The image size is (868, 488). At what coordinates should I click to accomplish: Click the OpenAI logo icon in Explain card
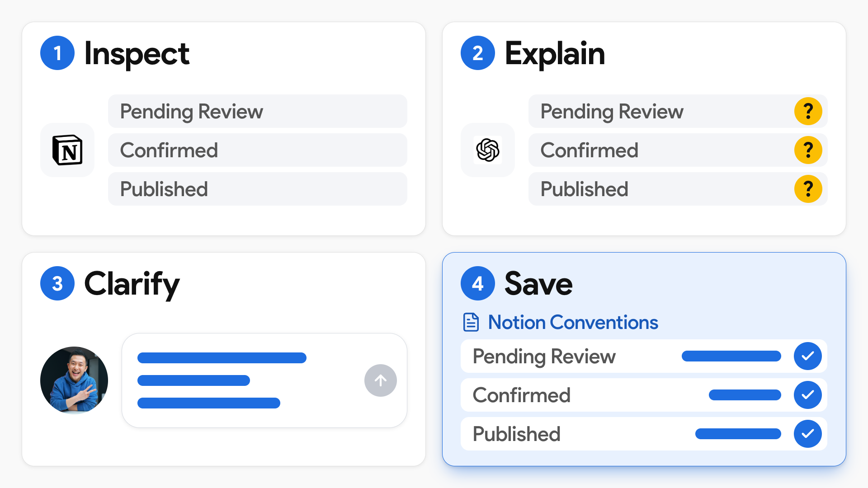(488, 150)
